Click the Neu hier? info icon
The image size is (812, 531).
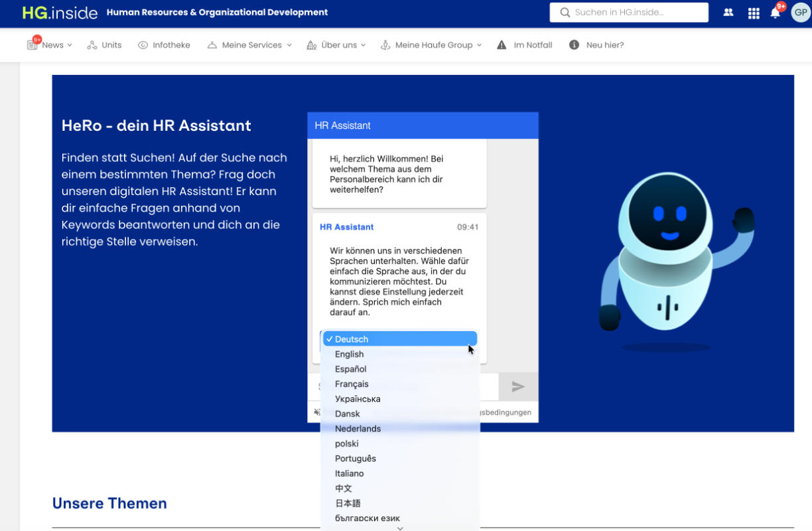click(x=574, y=45)
